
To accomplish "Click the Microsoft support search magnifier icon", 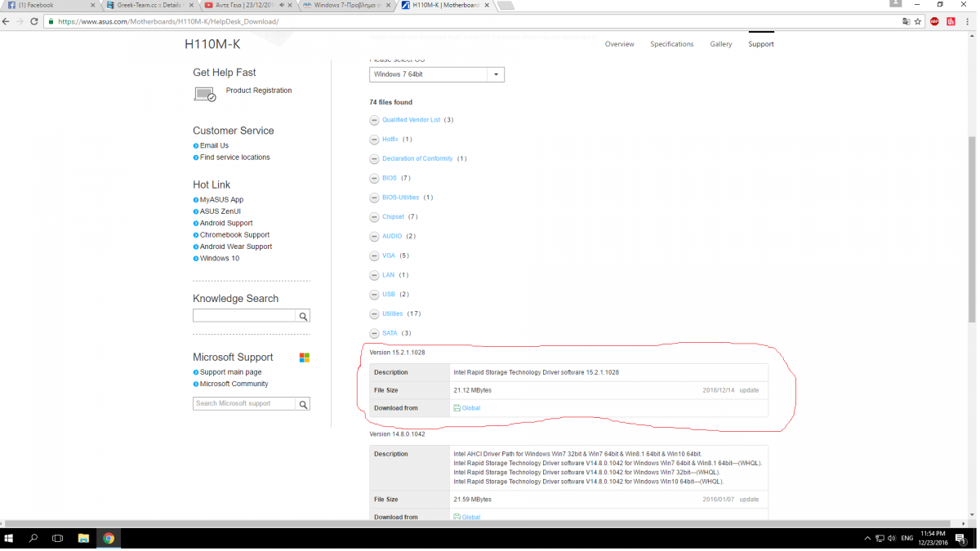I will pyautogui.click(x=303, y=404).
